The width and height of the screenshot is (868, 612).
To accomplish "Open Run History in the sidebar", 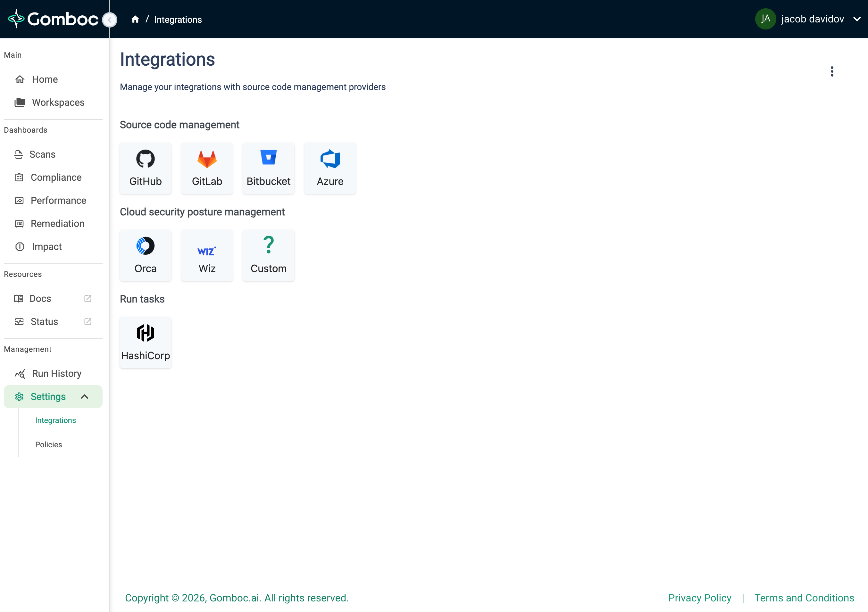I will click(56, 374).
